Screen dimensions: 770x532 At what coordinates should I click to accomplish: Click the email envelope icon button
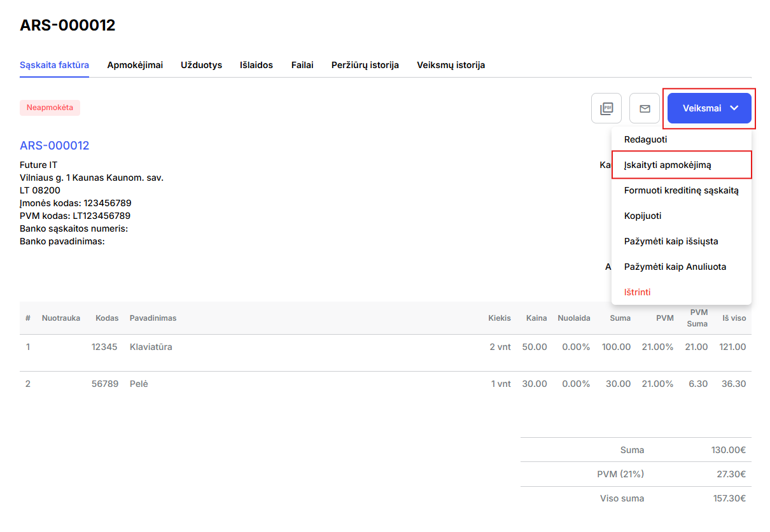[x=645, y=108]
